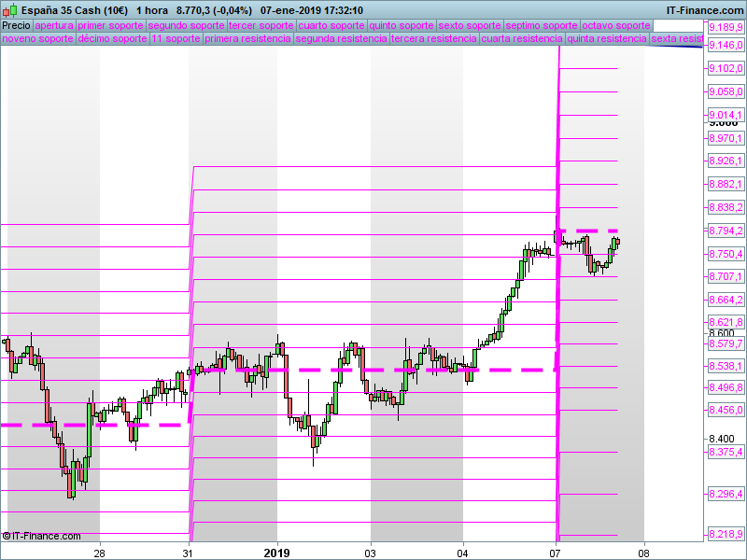Pick the quinta resistencia label

pos(608,38)
